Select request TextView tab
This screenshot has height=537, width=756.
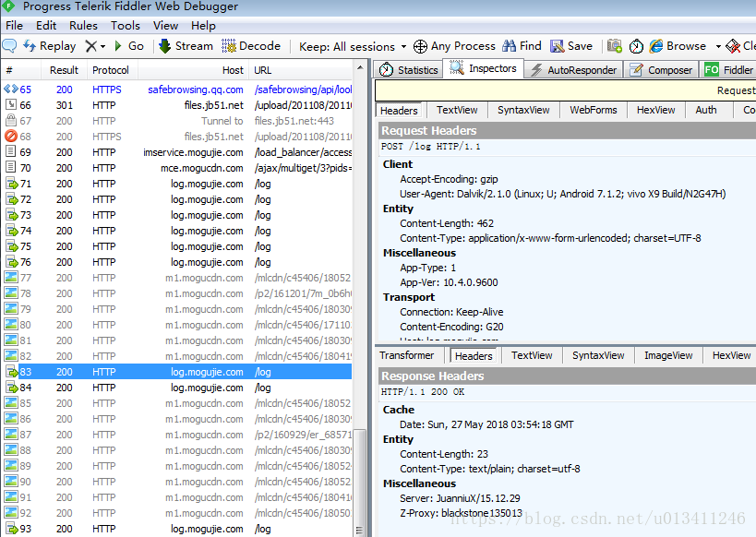(x=457, y=110)
